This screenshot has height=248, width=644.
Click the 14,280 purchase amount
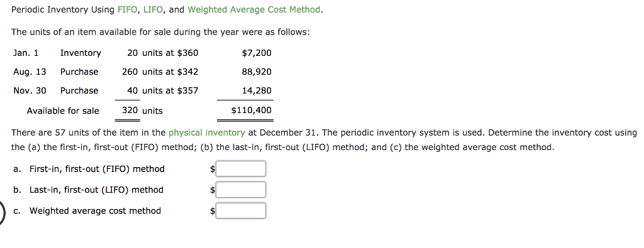click(x=257, y=90)
